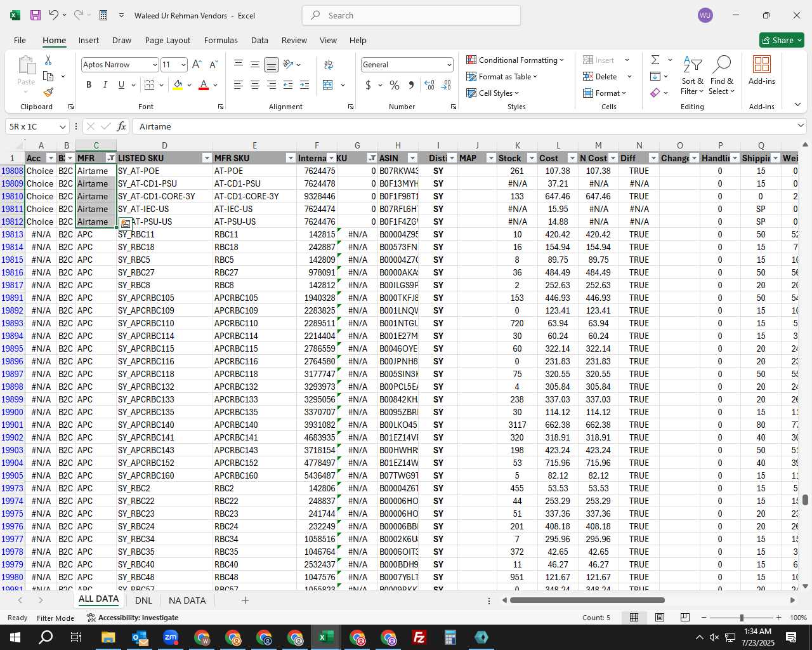Add a new sheet with plus button
Viewport: 812px width, 650px height.
tap(245, 600)
